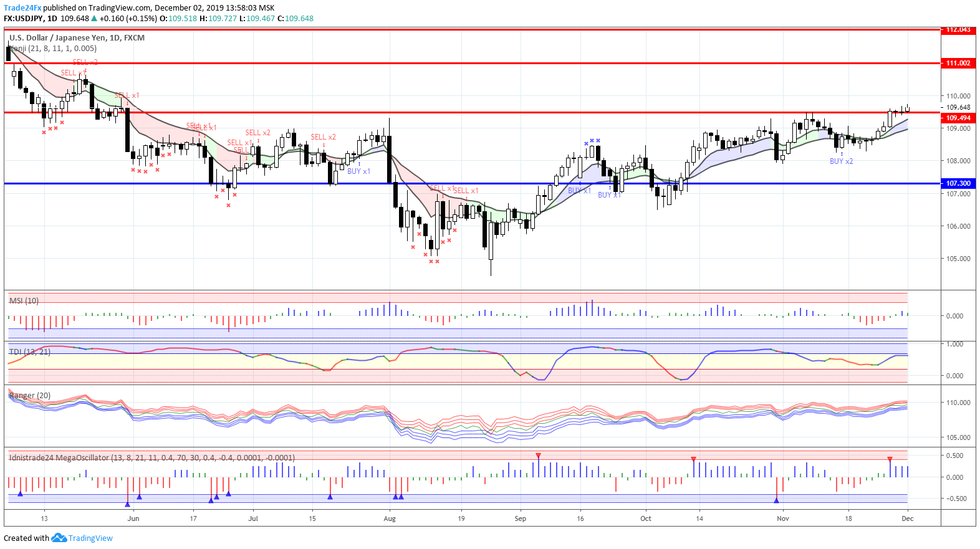Select the 111.002 red price label
This screenshot has height=549, width=980.
click(958, 63)
